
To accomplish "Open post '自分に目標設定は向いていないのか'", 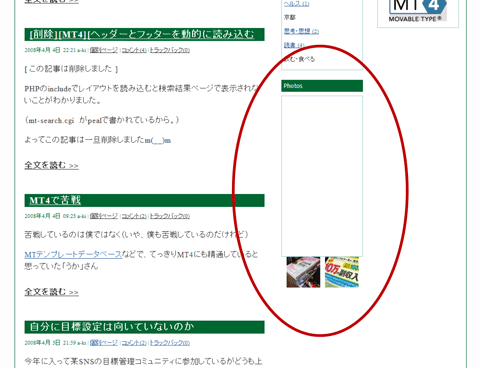I will point(112,327).
